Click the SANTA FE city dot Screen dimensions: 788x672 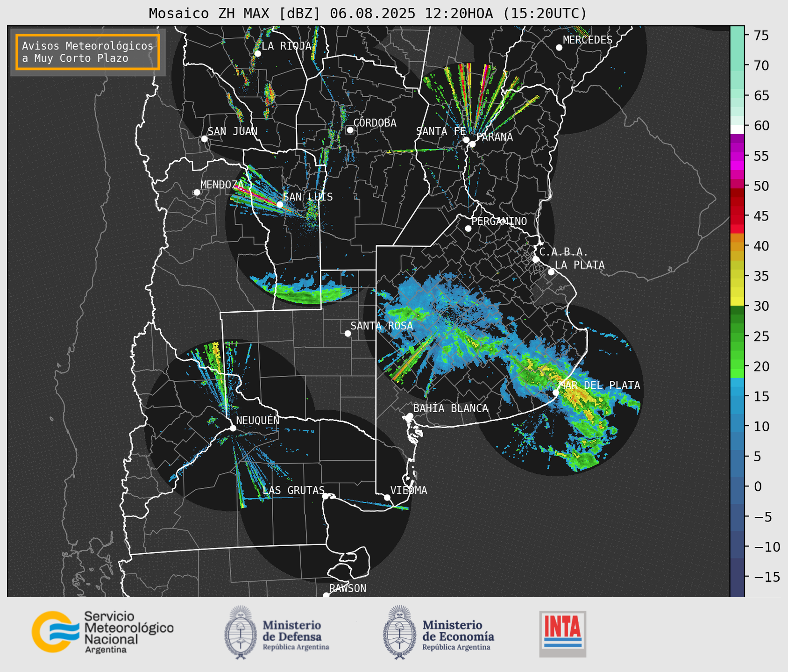click(x=466, y=140)
